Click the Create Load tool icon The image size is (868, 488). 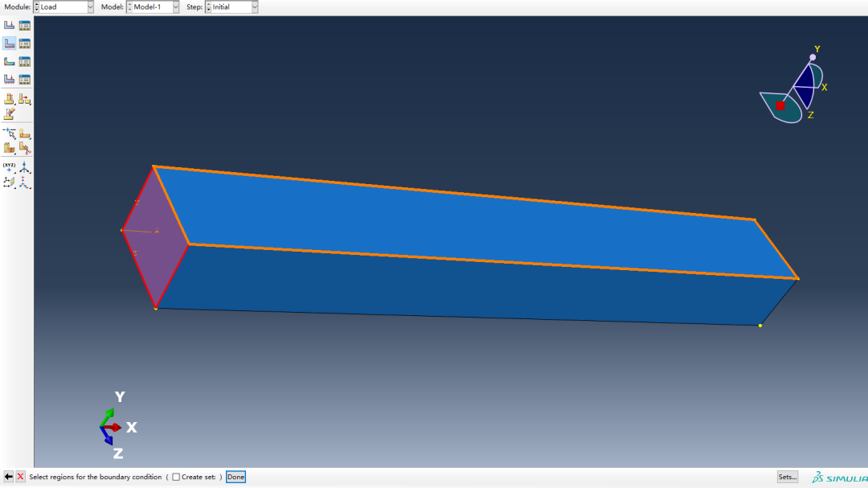click(10, 26)
